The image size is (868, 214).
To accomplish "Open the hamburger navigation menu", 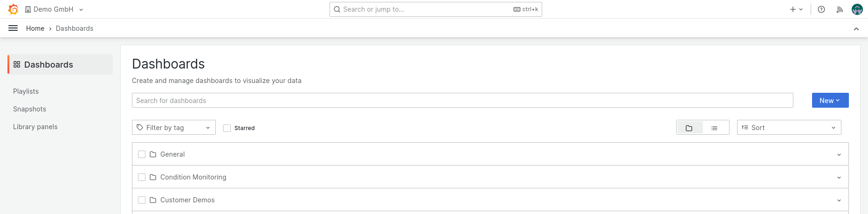I will pyautogui.click(x=13, y=28).
